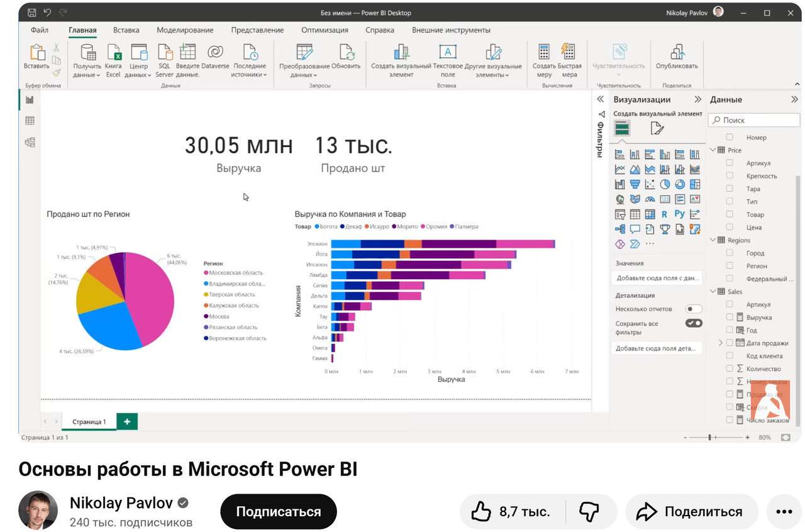Image resolution: width=805 pixels, height=532 pixels.
Task: Collapse the Sales table in Data pane
Action: [713, 292]
